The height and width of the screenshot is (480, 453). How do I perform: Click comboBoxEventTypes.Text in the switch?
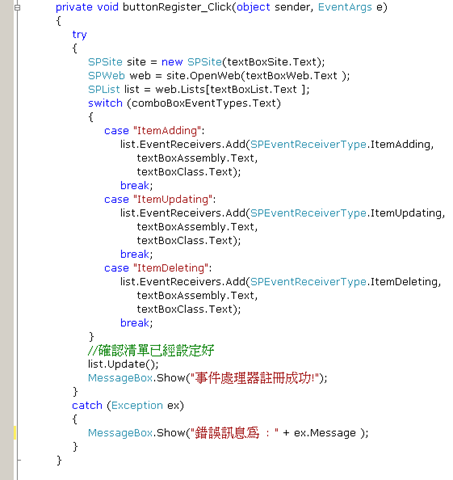point(204,103)
